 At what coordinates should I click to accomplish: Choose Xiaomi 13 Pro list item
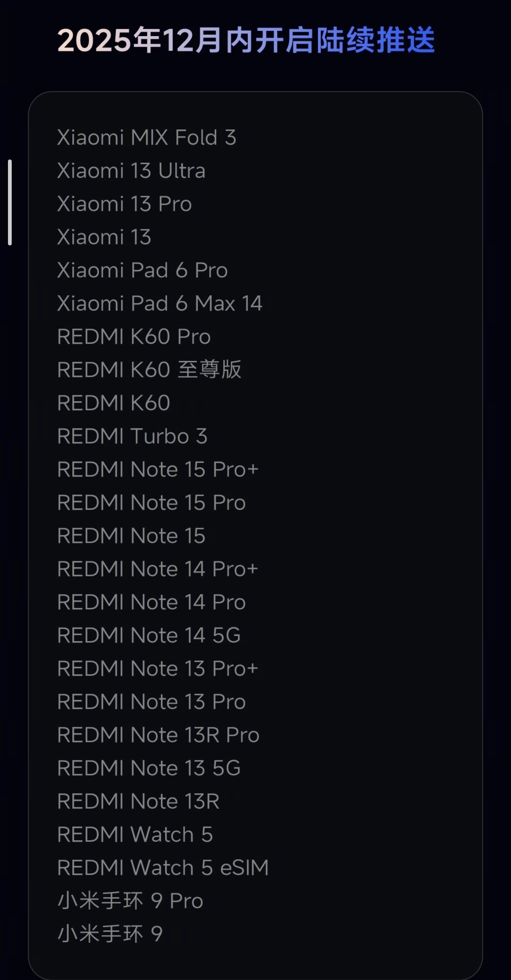(124, 204)
